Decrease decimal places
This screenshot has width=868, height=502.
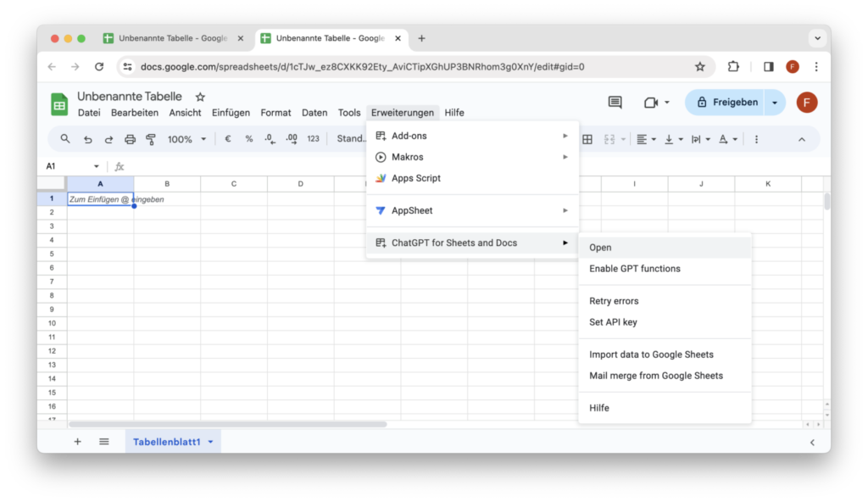[270, 139]
